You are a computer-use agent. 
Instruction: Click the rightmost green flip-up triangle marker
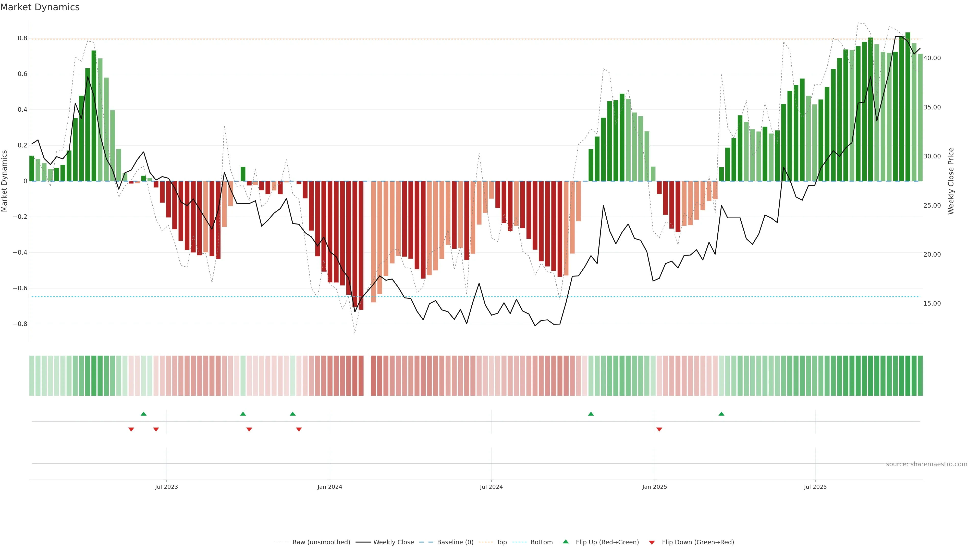point(721,414)
